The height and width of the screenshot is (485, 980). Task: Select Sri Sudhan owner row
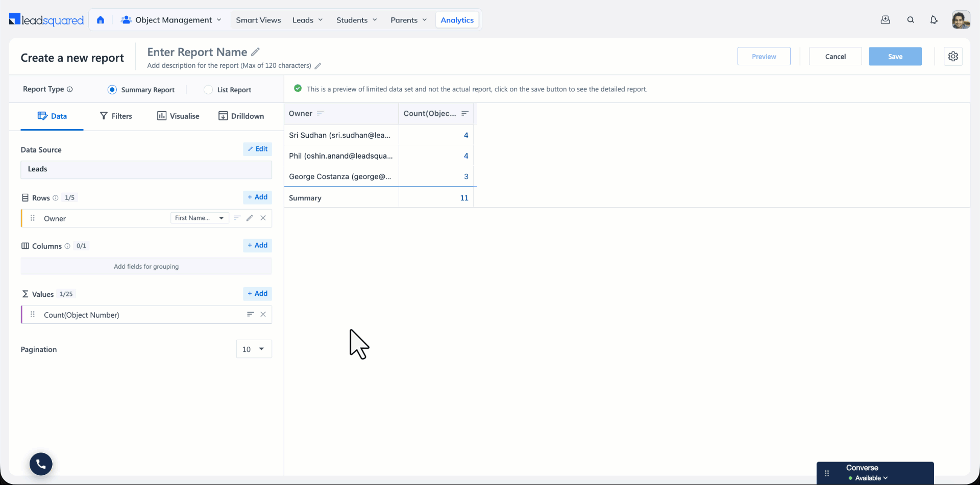click(x=340, y=135)
